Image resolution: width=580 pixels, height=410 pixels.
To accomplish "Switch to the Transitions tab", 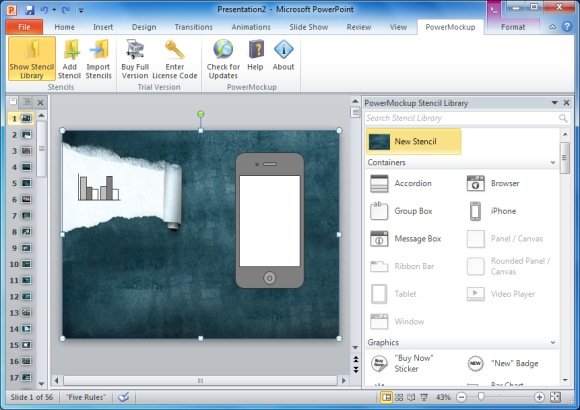I will [x=193, y=27].
